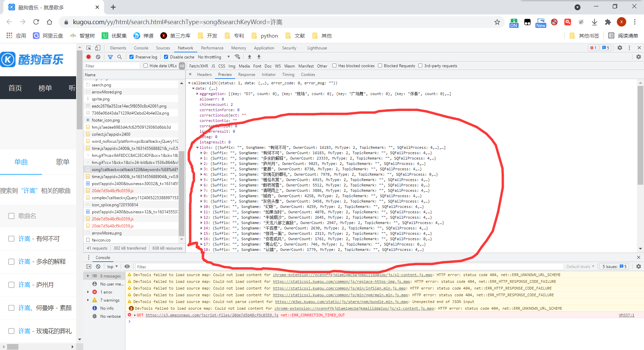Open DevTools more options menu
The width and height of the screenshot is (644, 350).
pyautogui.click(x=629, y=48)
